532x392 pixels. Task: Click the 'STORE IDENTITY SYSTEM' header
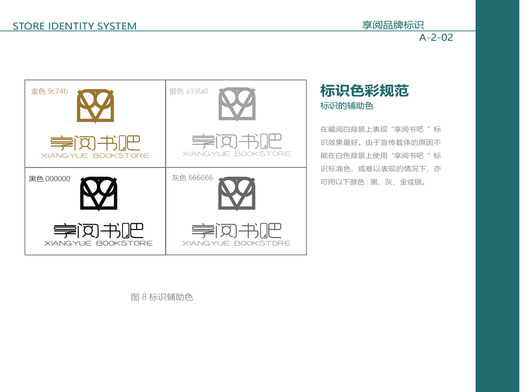tap(75, 26)
